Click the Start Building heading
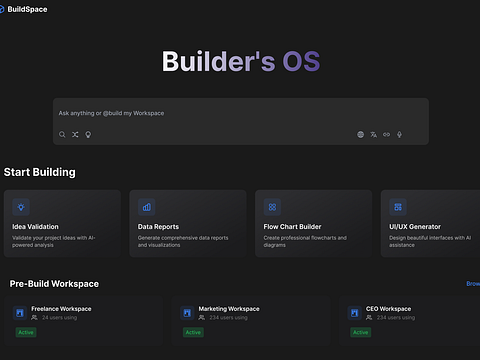The width and height of the screenshot is (480, 360). tap(40, 172)
